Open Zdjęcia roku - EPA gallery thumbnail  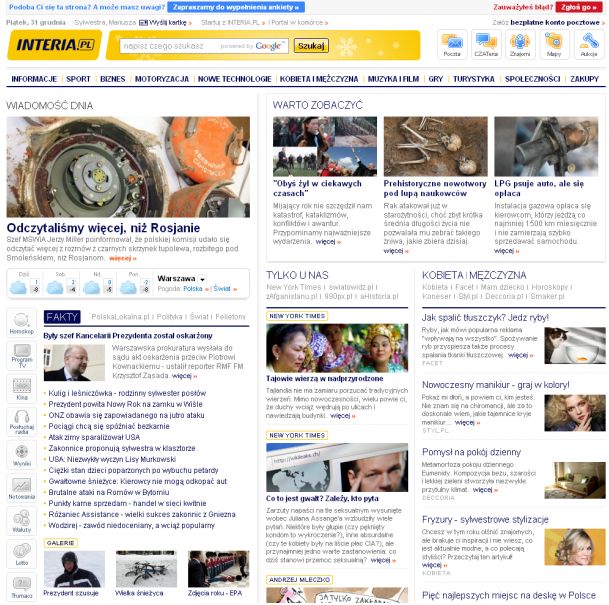(x=218, y=569)
